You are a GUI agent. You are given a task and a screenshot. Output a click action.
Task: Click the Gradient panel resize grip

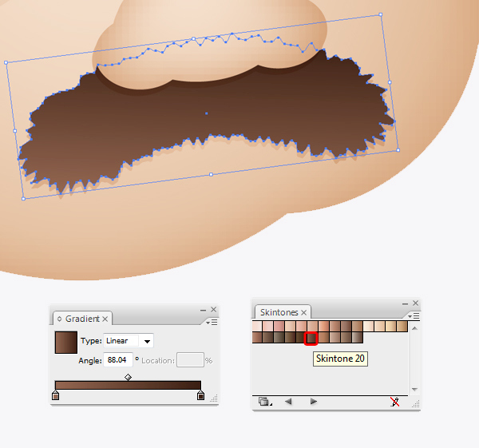click(214, 398)
